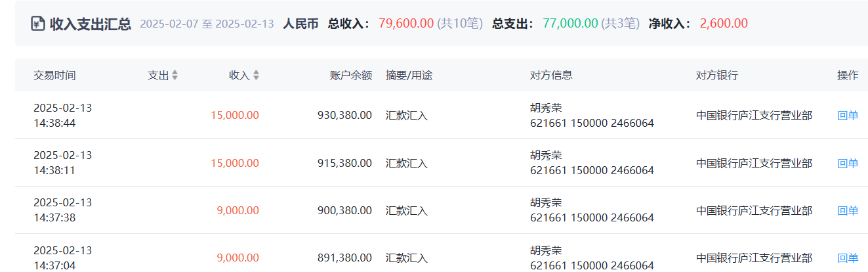
Task: Click the 账户余额 column header
Action: (350, 76)
